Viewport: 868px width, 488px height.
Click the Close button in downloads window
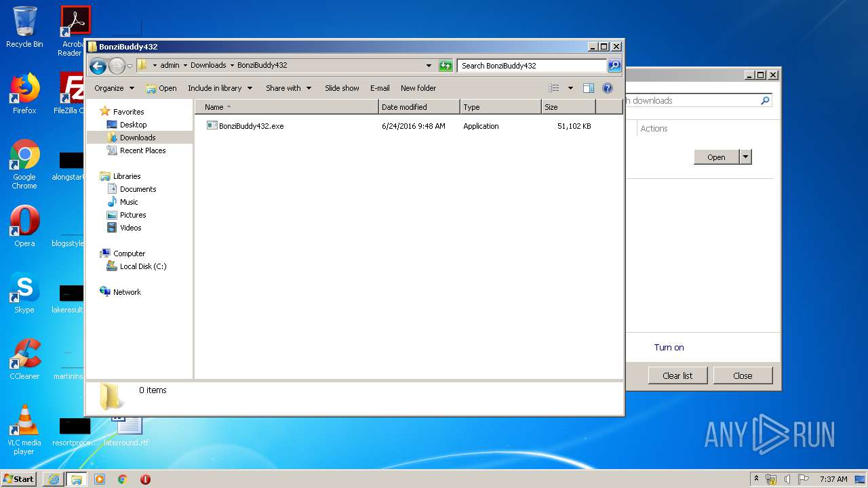coord(743,375)
